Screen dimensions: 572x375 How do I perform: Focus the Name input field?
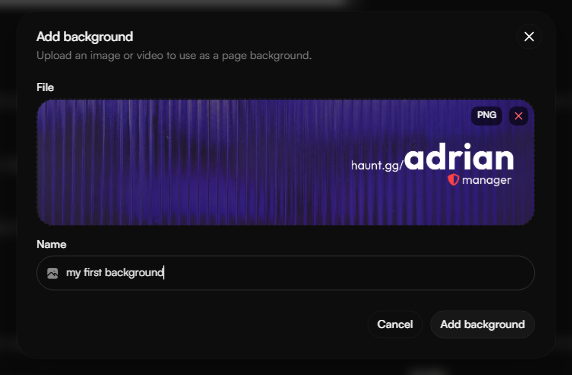coord(286,273)
